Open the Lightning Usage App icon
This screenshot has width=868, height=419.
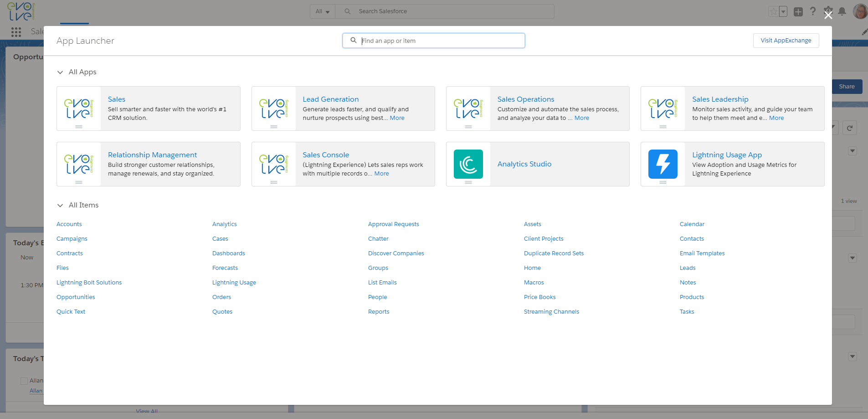tap(663, 164)
